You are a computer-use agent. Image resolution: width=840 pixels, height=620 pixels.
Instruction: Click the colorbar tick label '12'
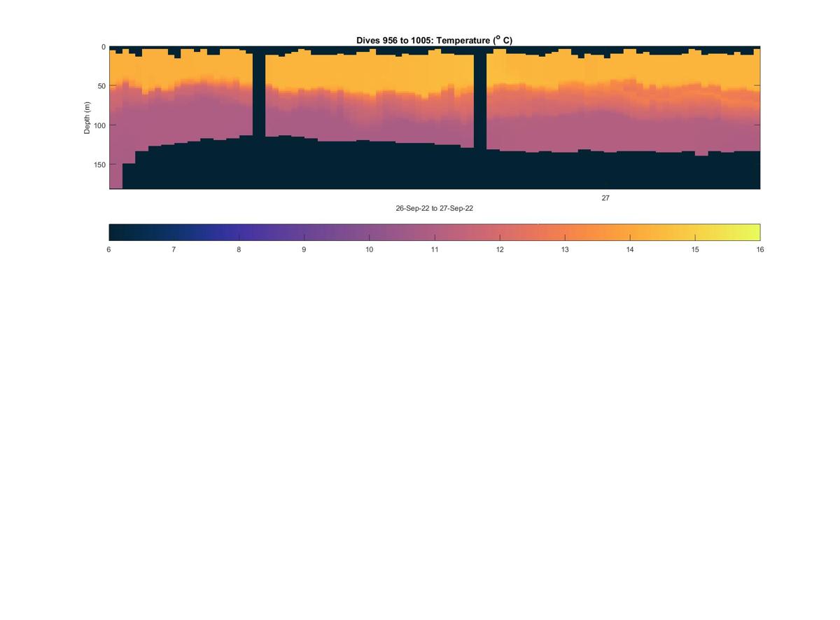500,249
